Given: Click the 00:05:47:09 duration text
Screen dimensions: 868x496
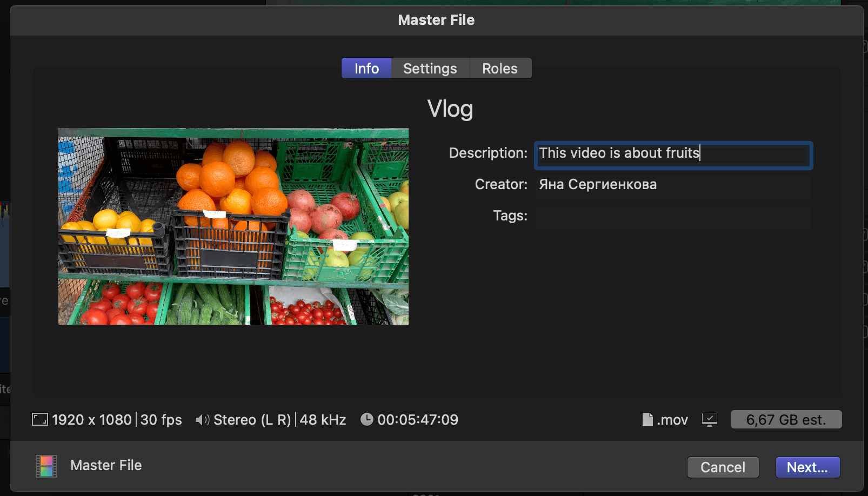Looking at the screenshot, I should pyautogui.click(x=418, y=420).
